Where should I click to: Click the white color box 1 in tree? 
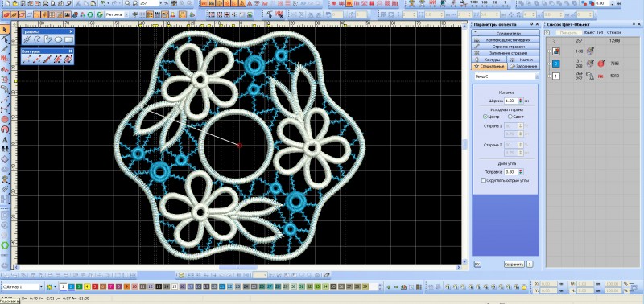tap(555, 76)
